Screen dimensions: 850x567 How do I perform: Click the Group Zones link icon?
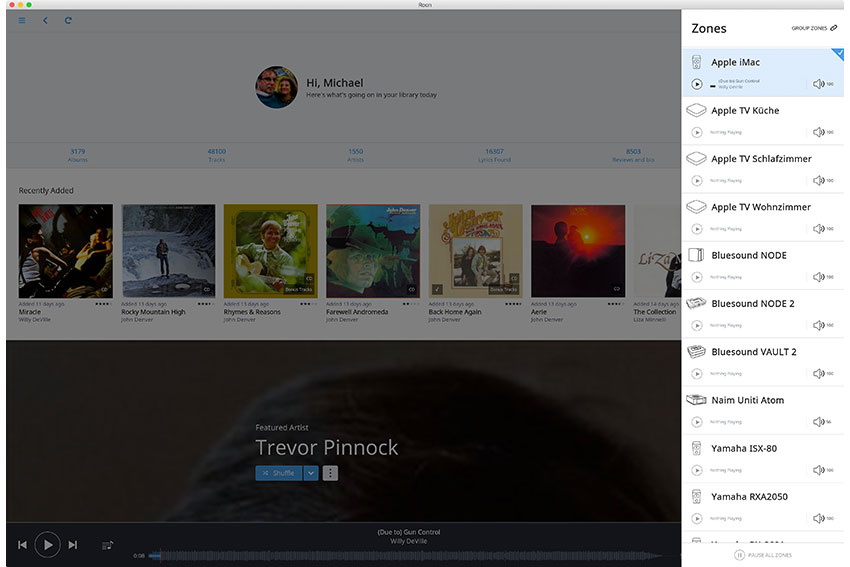point(834,28)
